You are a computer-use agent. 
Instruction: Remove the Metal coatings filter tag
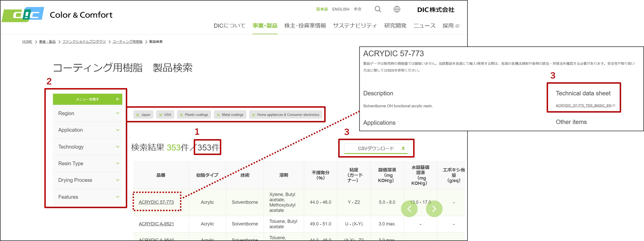pos(218,115)
